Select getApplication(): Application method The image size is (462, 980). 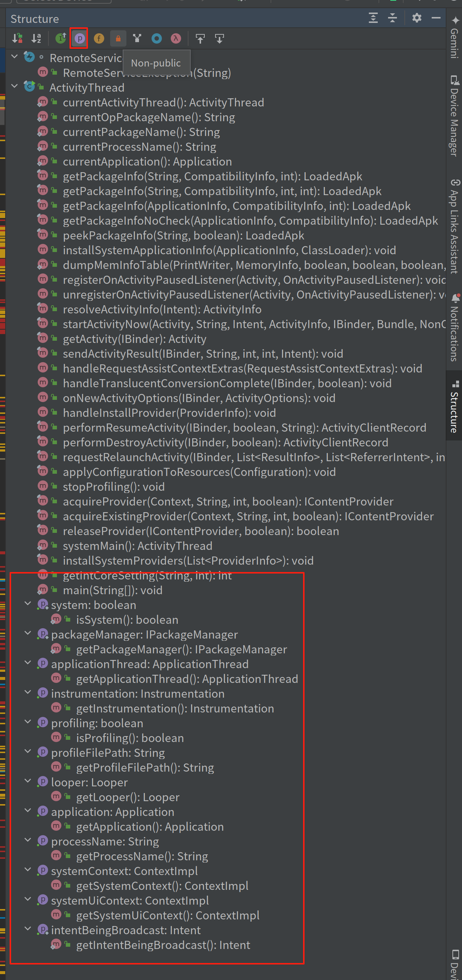point(150,827)
